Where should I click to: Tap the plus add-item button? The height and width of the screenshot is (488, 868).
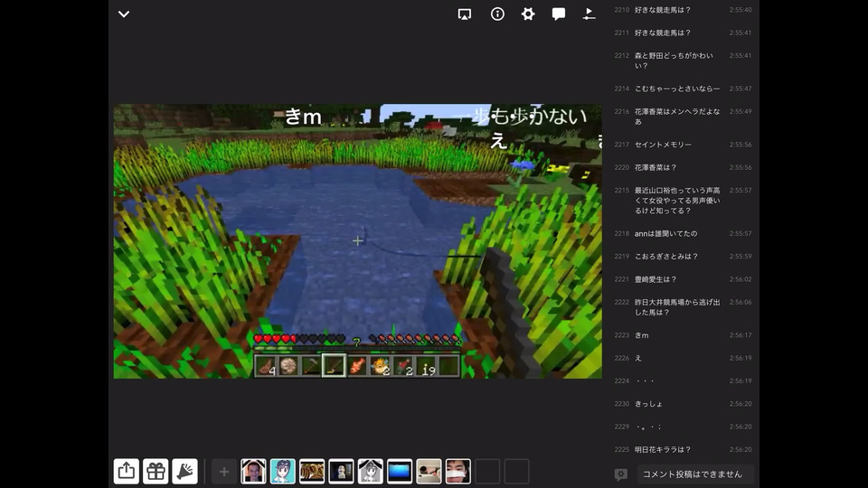(223, 472)
